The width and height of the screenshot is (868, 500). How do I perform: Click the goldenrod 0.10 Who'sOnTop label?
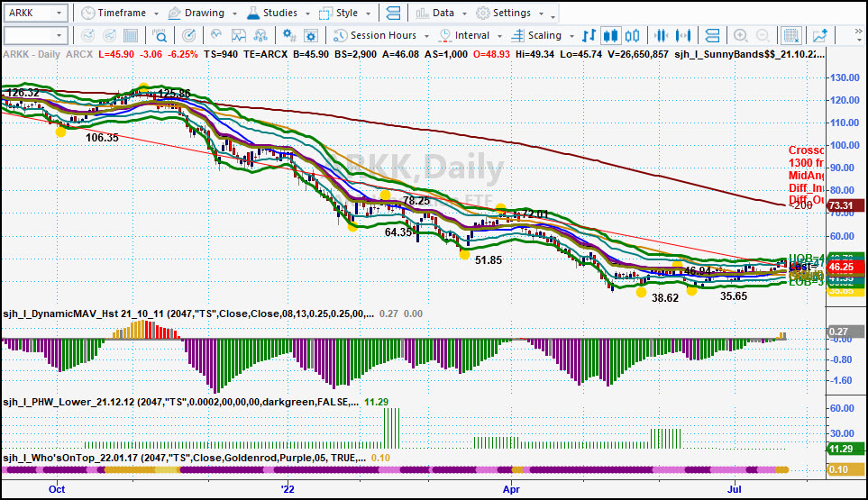click(x=845, y=469)
